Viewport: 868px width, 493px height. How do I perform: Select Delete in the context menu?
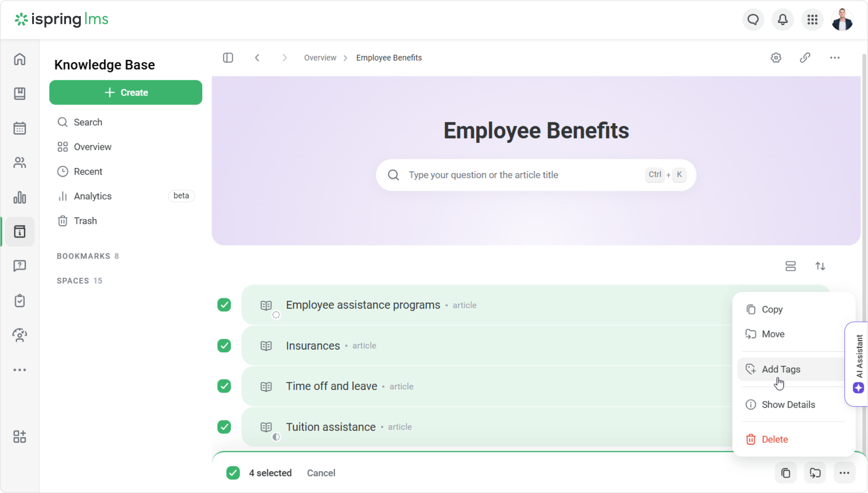click(774, 439)
